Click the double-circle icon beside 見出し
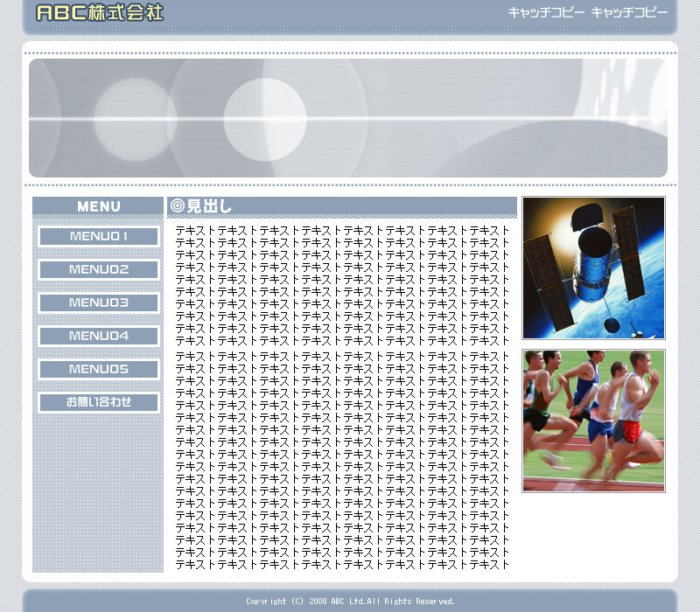700x612 pixels. click(178, 205)
